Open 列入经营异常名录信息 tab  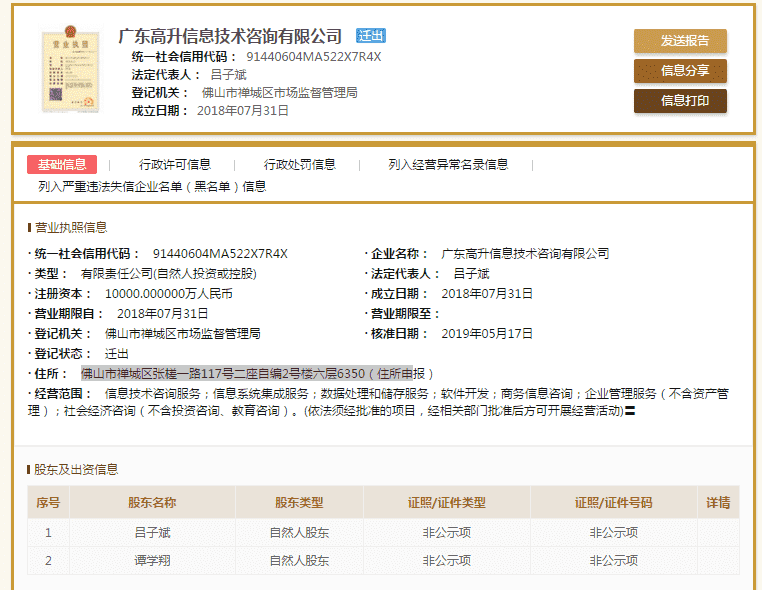coord(448,165)
